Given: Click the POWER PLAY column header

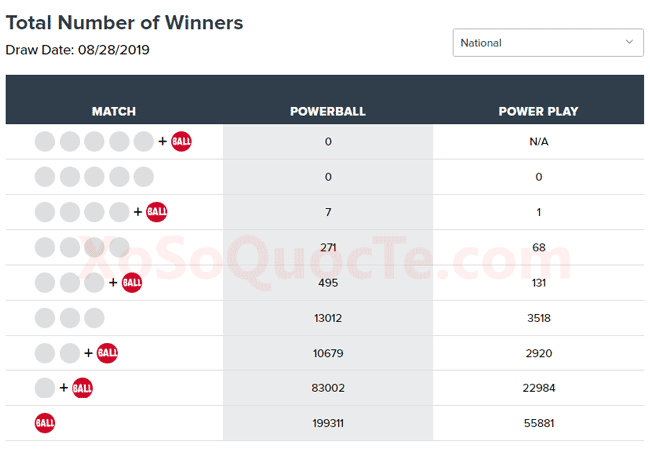Looking at the screenshot, I should [538, 111].
